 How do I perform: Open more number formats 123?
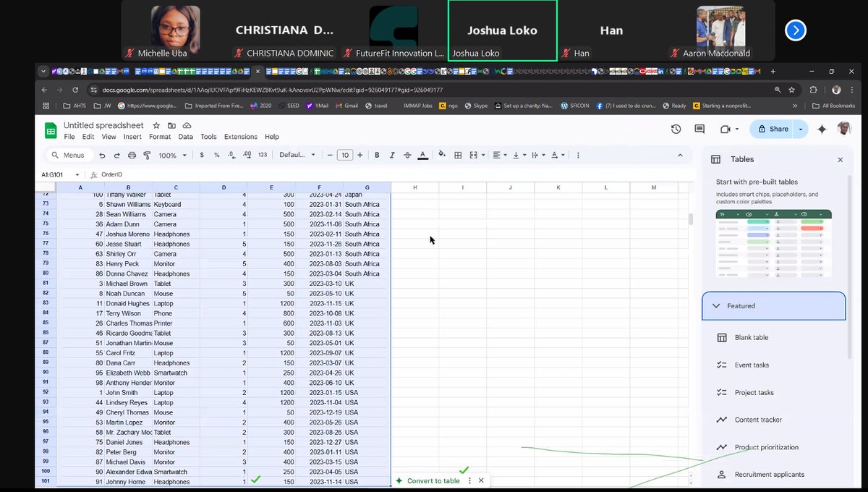pos(263,155)
